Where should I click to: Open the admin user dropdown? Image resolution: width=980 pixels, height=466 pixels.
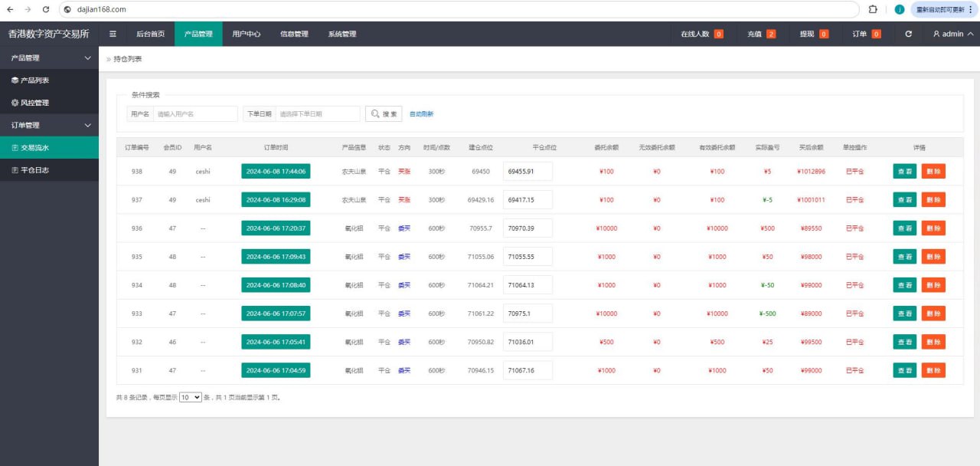coord(952,34)
